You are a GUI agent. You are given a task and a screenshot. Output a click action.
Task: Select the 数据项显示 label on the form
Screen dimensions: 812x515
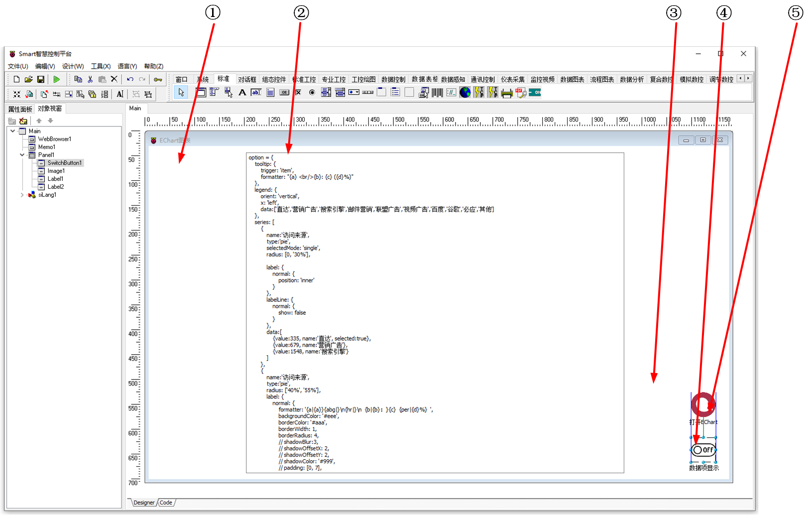(704, 468)
